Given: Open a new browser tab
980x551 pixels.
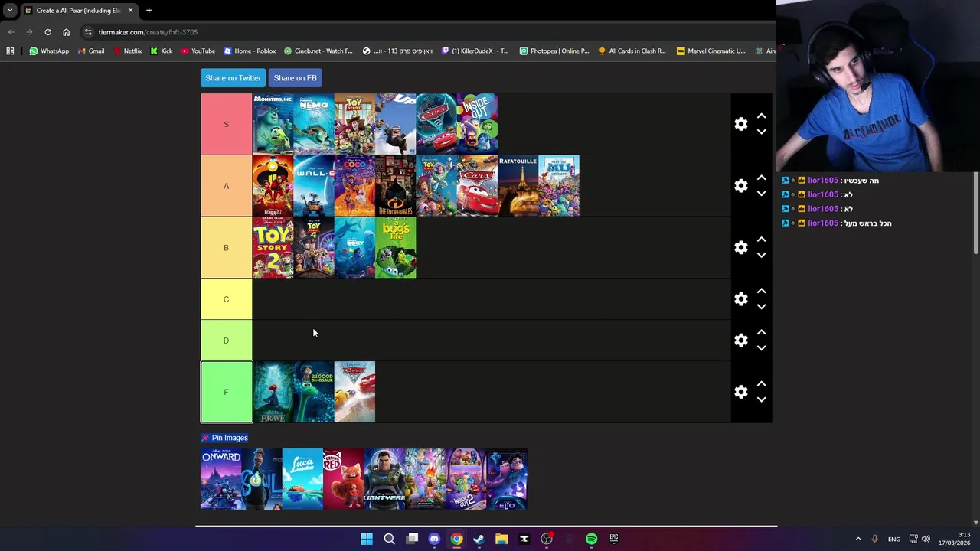Looking at the screenshot, I should point(149,11).
